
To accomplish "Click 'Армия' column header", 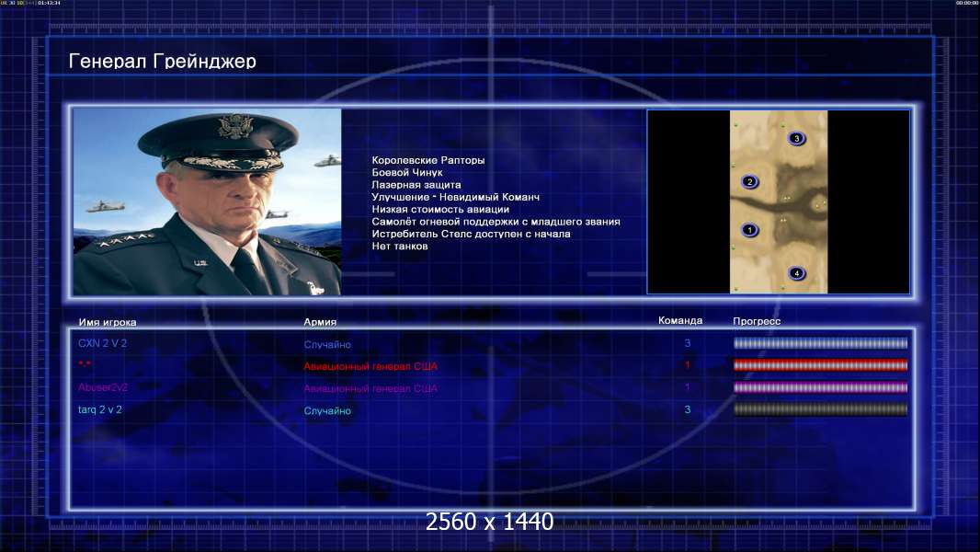I will [x=320, y=322].
